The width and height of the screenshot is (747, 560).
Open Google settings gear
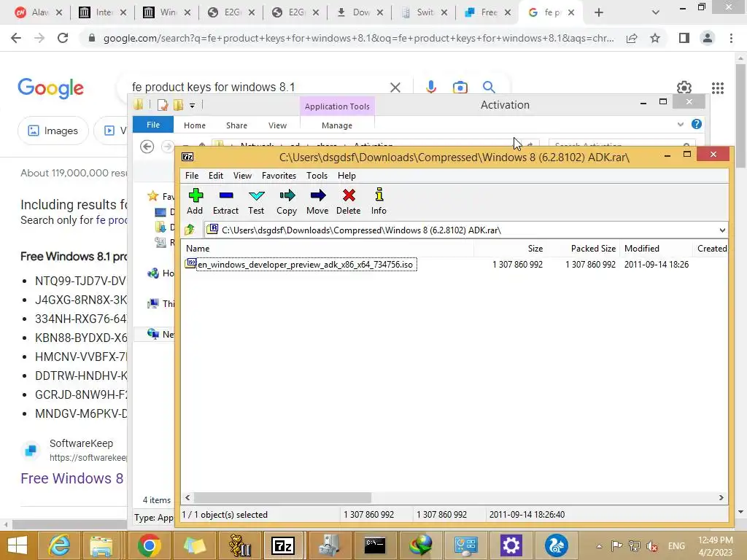point(684,87)
